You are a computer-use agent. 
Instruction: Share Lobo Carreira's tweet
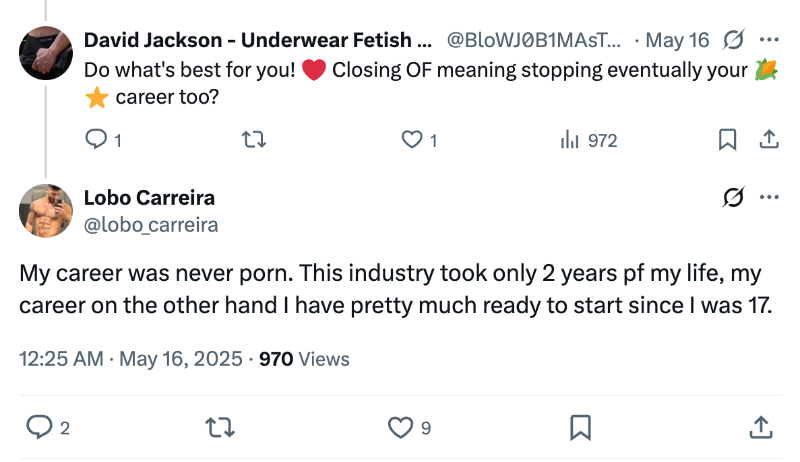coord(759,428)
